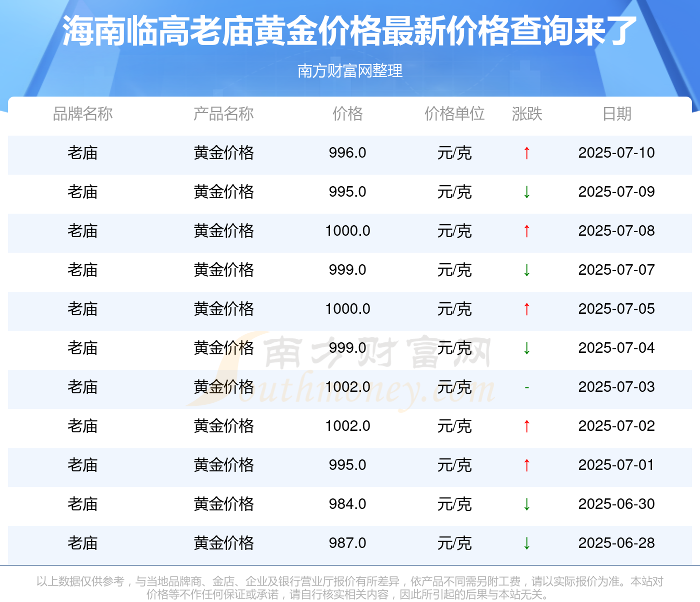This screenshot has width=700, height=602.
Task: Click the date 2025-07-04
Action: click(616, 348)
